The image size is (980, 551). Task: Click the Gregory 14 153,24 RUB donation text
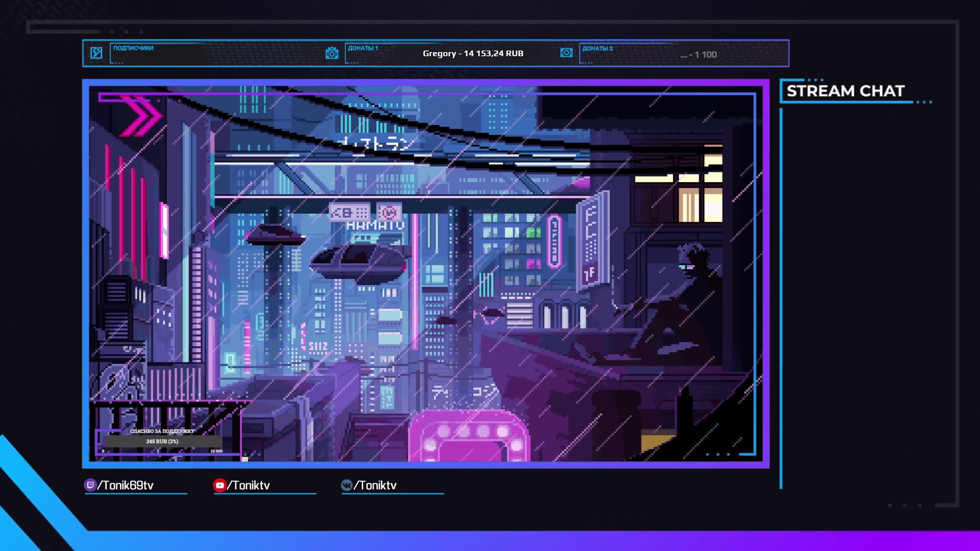473,54
